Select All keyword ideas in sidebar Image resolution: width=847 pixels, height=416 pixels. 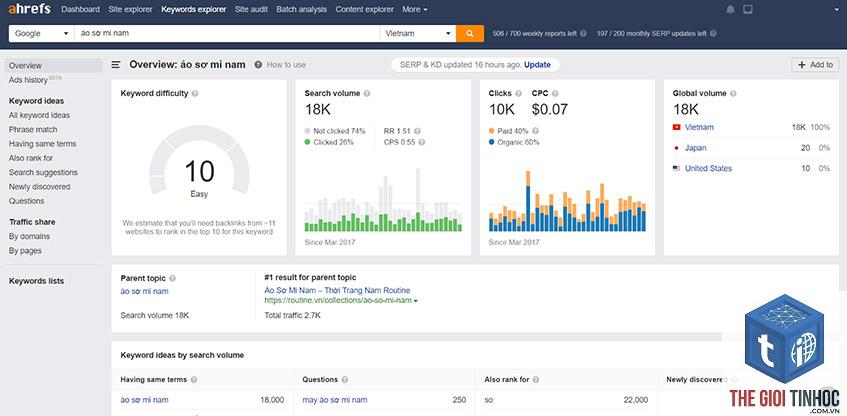pyautogui.click(x=39, y=115)
